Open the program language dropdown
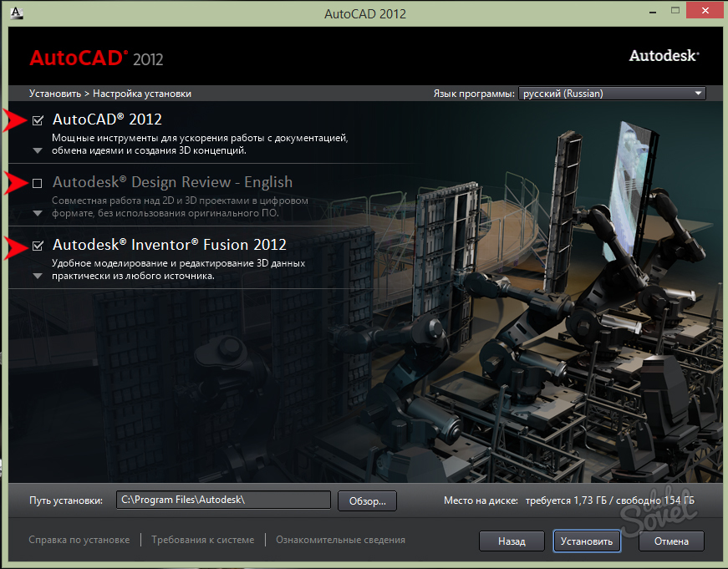This screenshot has width=728, height=569. (612, 94)
